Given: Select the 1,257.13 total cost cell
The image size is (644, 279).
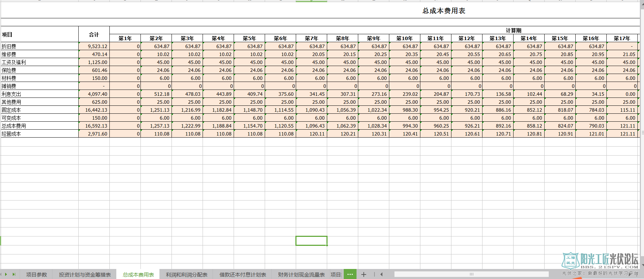Looking at the screenshot, I should tap(156, 126).
